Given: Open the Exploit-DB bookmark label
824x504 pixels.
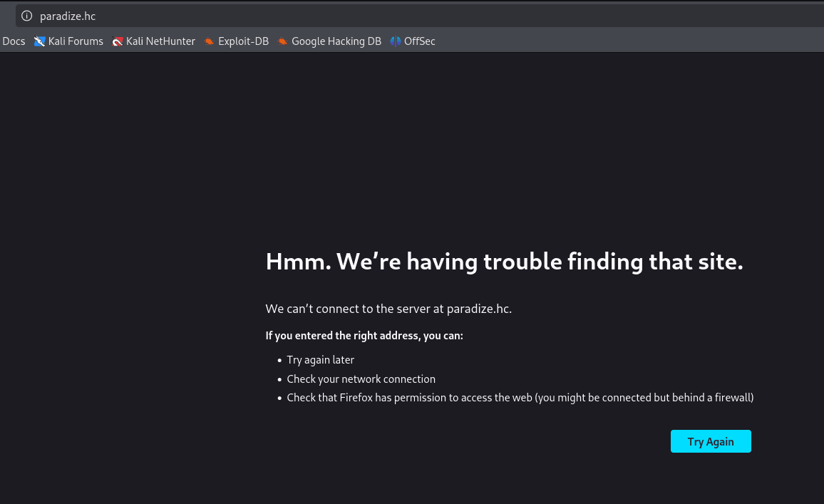Looking at the screenshot, I should [243, 41].
